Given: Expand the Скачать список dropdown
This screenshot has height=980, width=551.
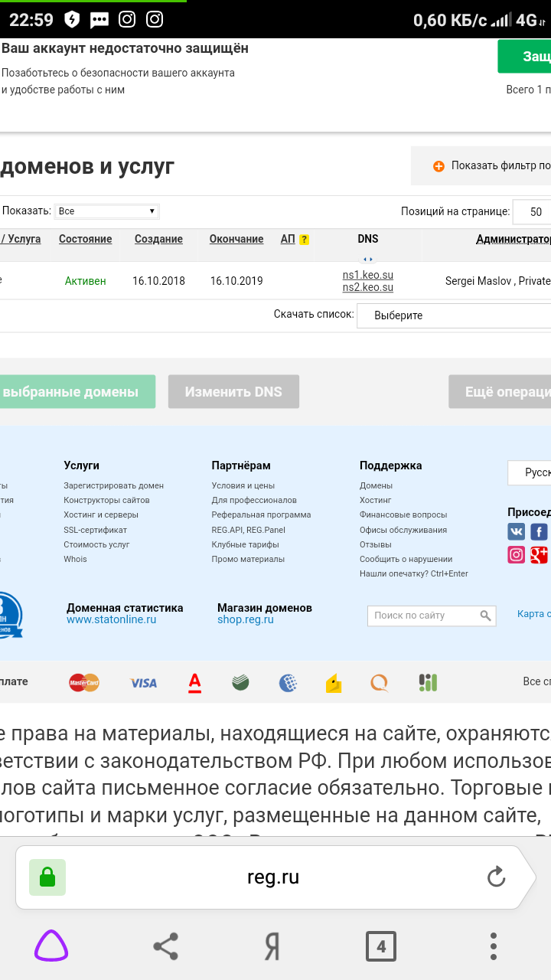Looking at the screenshot, I should click(x=453, y=315).
